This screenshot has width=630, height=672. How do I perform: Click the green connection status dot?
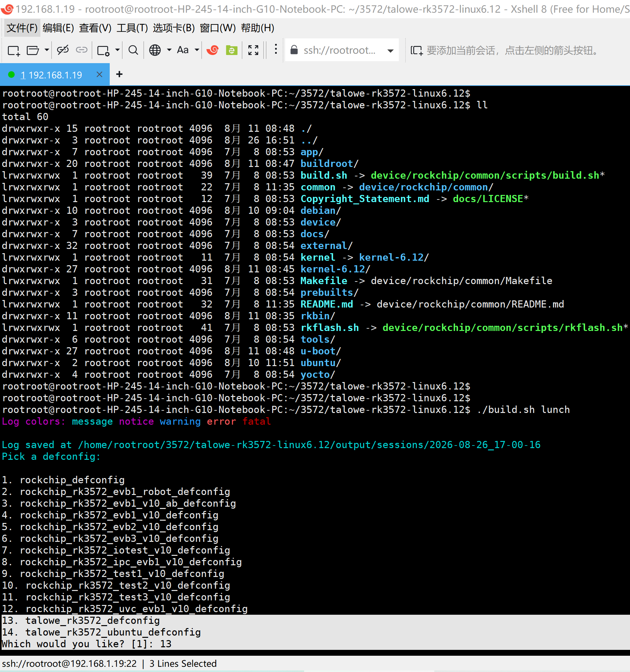pos(11,75)
